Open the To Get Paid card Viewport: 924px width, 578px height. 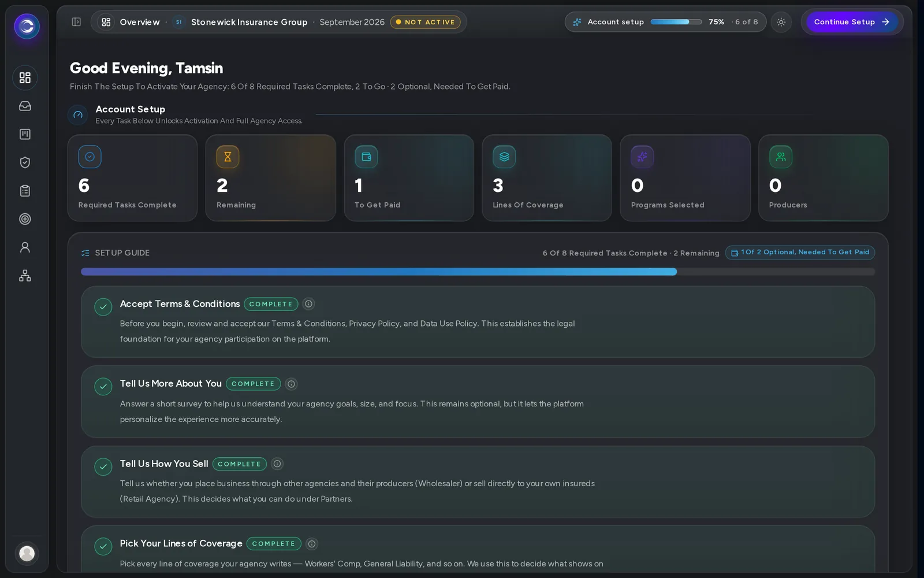click(x=409, y=178)
